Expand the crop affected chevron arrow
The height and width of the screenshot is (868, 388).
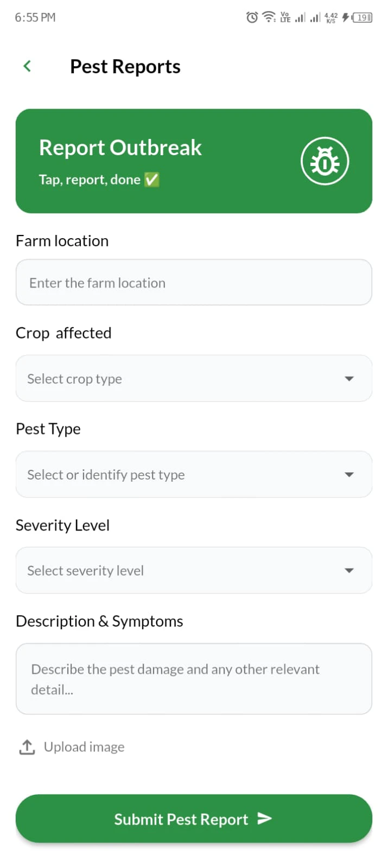349,378
